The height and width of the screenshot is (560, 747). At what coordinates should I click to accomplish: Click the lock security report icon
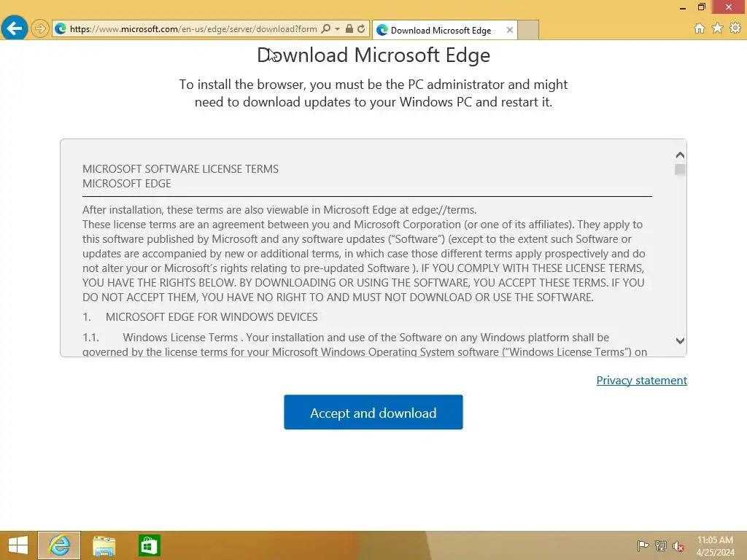tap(349, 29)
